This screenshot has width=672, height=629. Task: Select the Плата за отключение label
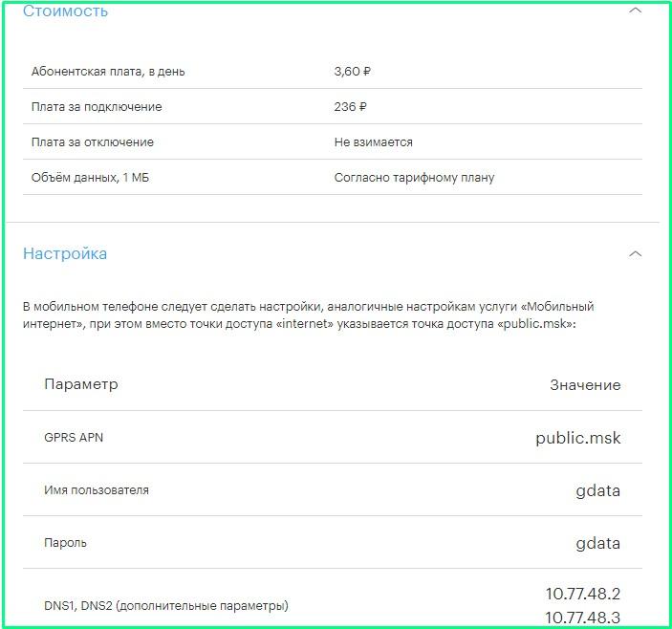(93, 142)
